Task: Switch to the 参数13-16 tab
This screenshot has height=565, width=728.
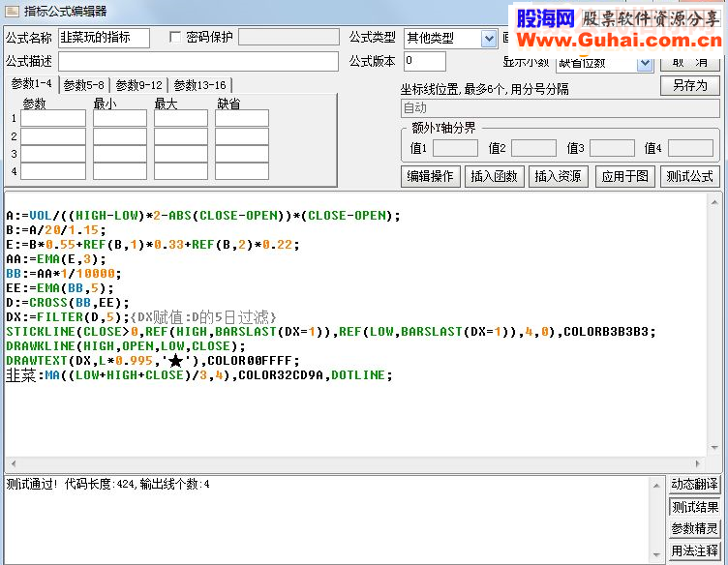Action: pos(200,85)
